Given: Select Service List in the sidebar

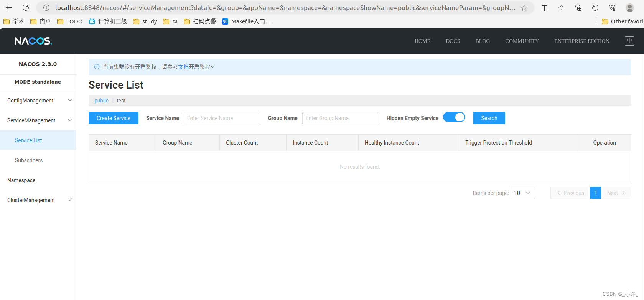Looking at the screenshot, I should [x=38, y=140].
